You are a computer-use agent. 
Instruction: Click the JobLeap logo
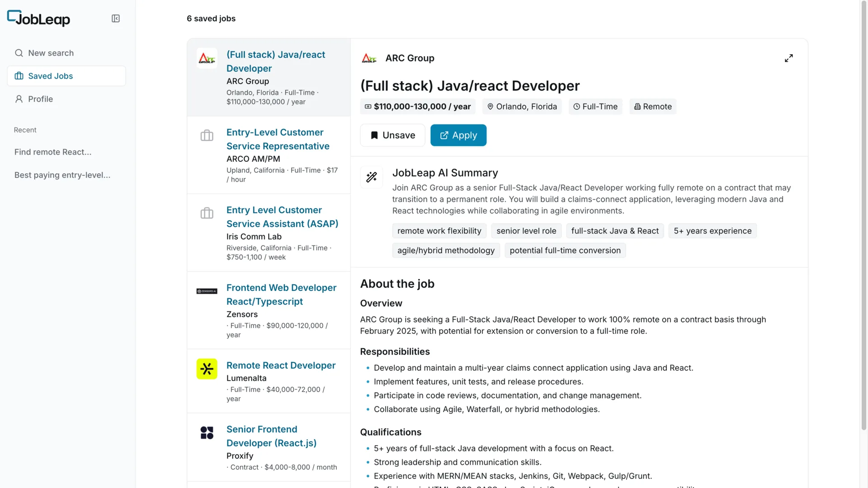click(38, 19)
